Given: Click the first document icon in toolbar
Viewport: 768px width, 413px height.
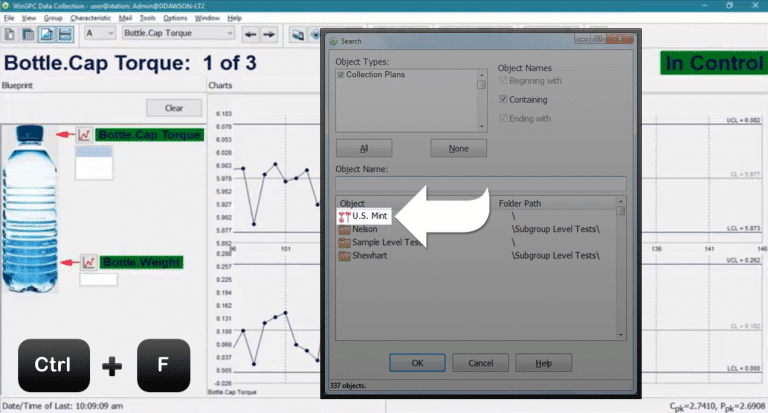Looking at the screenshot, I should [9, 34].
